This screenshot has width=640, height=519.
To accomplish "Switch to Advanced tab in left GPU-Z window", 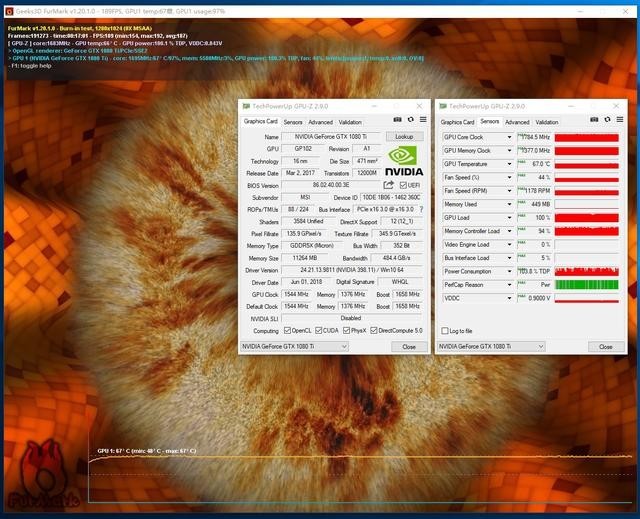I will (320, 122).
